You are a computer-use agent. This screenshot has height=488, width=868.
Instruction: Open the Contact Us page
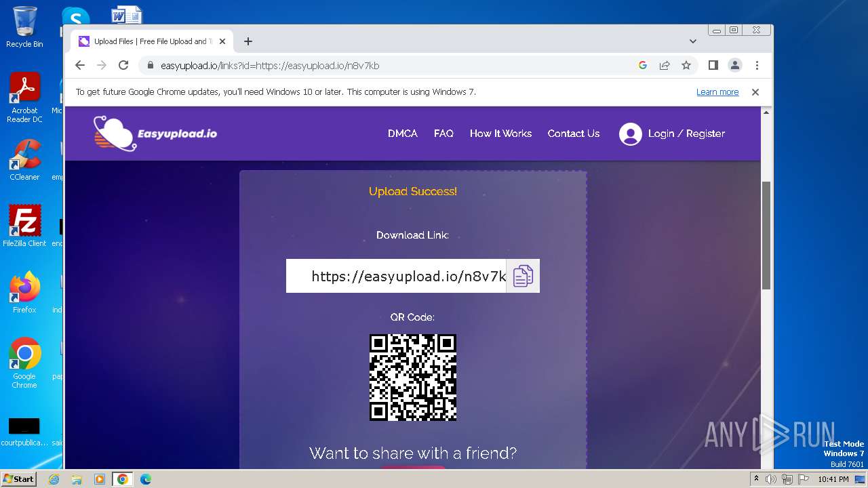[x=574, y=134]
